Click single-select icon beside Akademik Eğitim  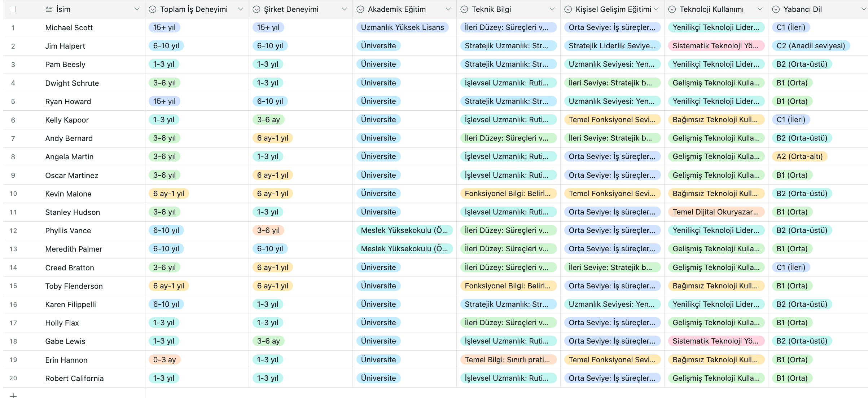[x=360, y=9]
